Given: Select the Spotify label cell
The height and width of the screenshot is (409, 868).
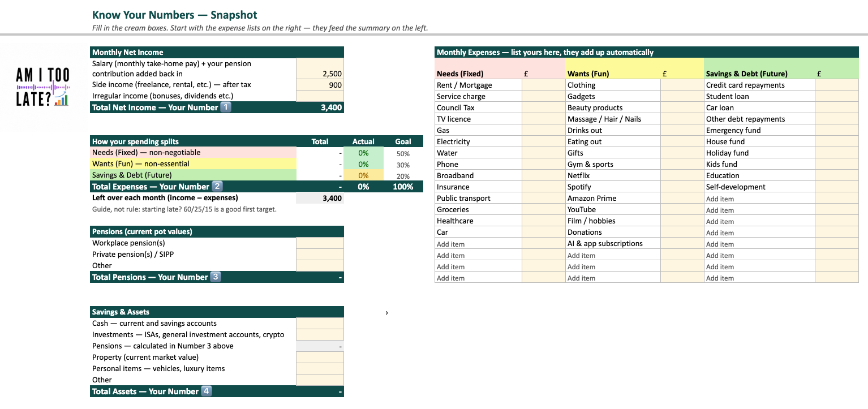Looking at the screenshot, I should 613,187.
